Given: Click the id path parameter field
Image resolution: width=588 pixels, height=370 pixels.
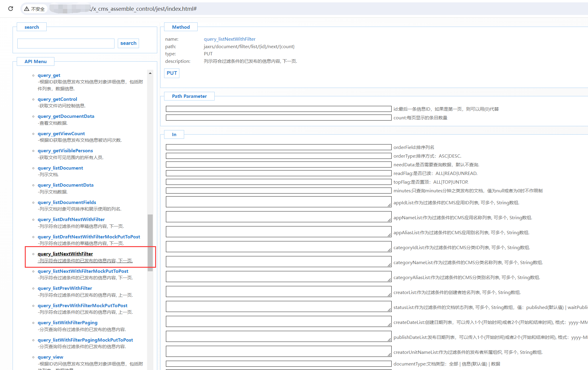Looking at the screenshot, I should point(278,109).
